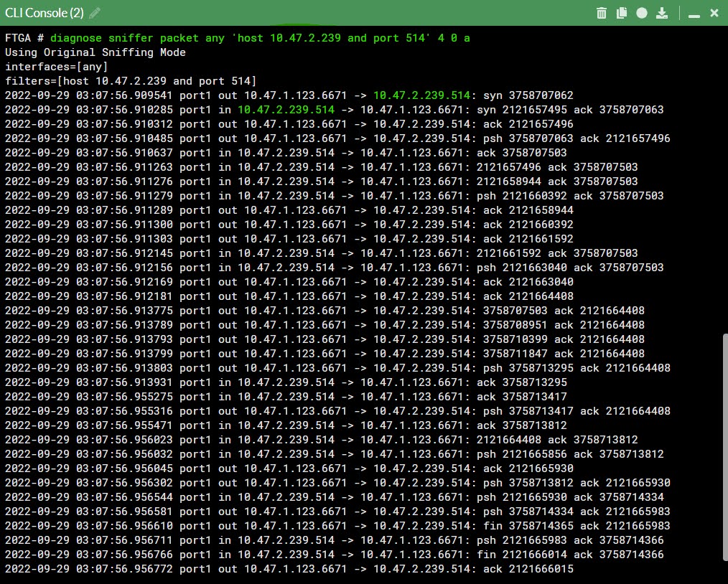The image size is (728, 584).
Task: Click packet line 'psh 2121665856 ack 3758713812'
Action: 335,455
